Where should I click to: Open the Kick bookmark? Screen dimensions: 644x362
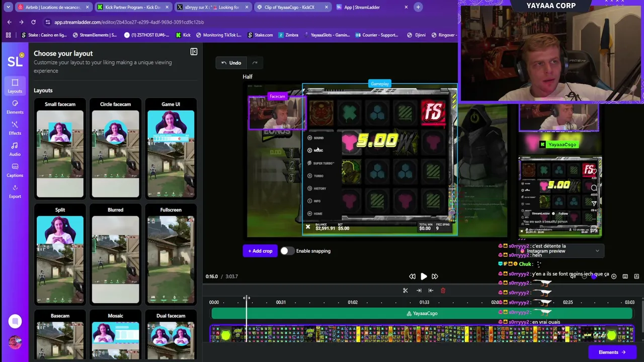183,35
